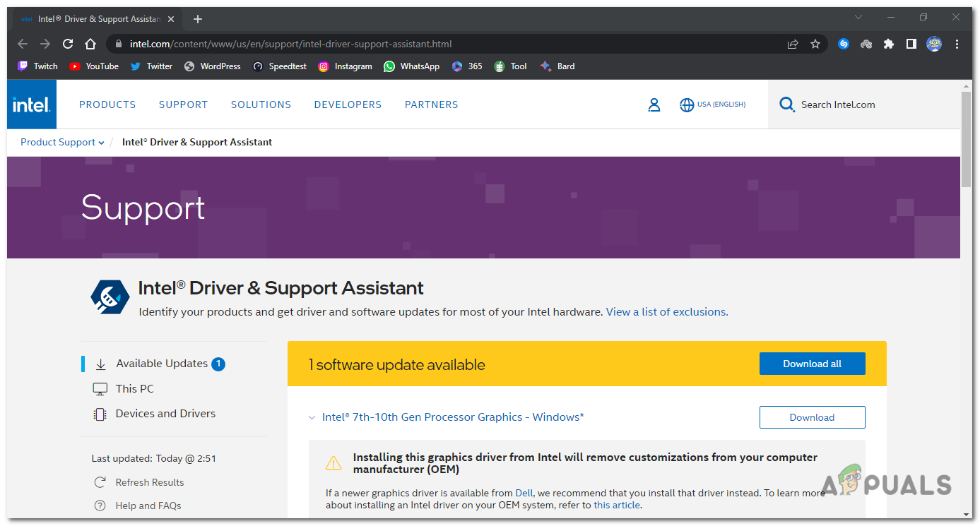Open the Extensions puzzle menu

889,44
